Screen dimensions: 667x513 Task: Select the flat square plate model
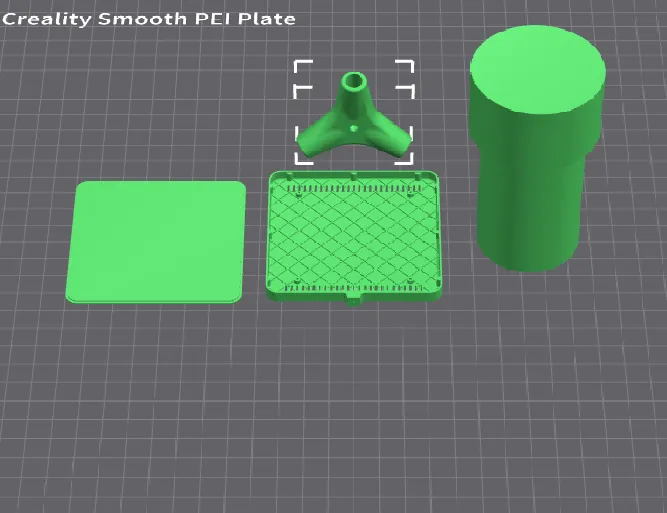tap(156, 242)
